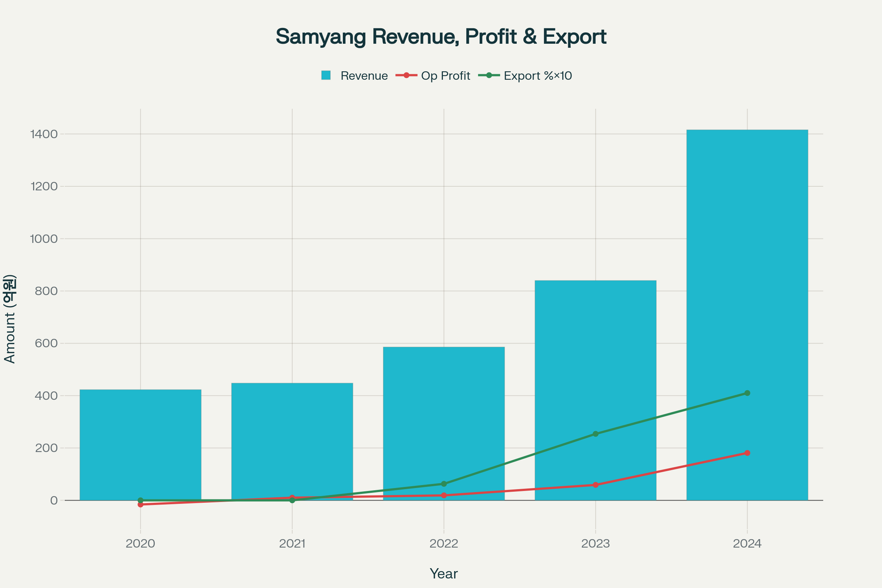Click the teal Revenue legend swatch

(x=326, y=75)
